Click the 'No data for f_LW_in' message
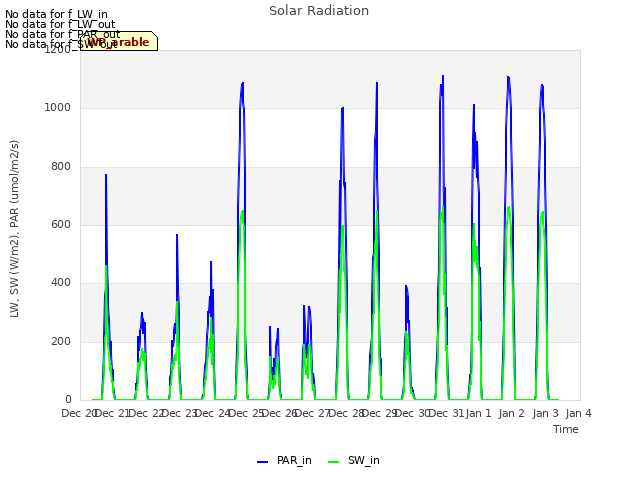Image resolution: width=640 pixels, height=480 pixels. click(x=56, y=14)
